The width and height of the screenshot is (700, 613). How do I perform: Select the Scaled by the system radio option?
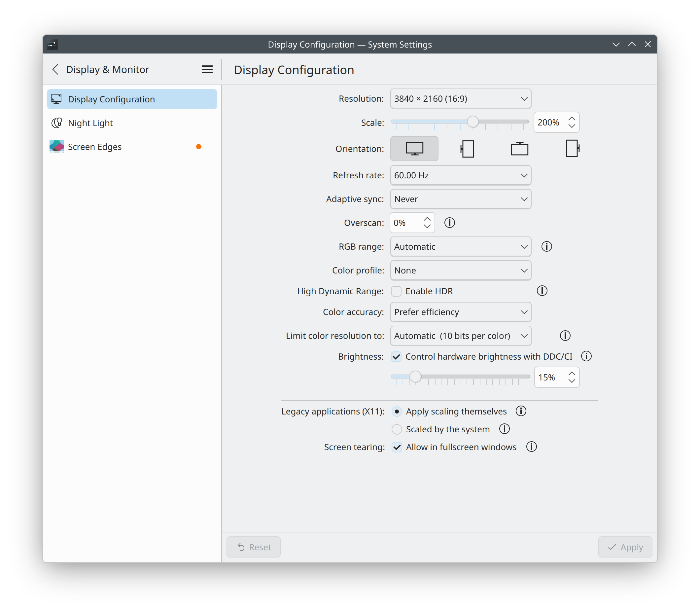click(x=396, y=429)
